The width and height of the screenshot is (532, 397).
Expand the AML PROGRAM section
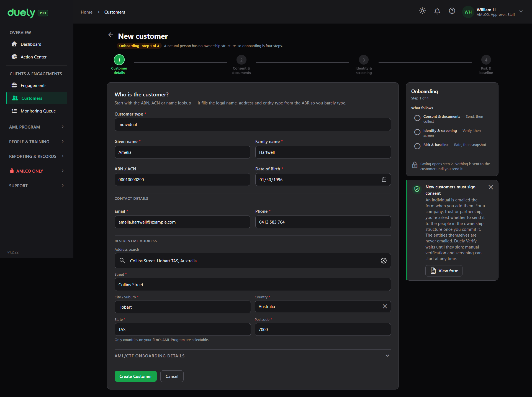coord(37,127)
